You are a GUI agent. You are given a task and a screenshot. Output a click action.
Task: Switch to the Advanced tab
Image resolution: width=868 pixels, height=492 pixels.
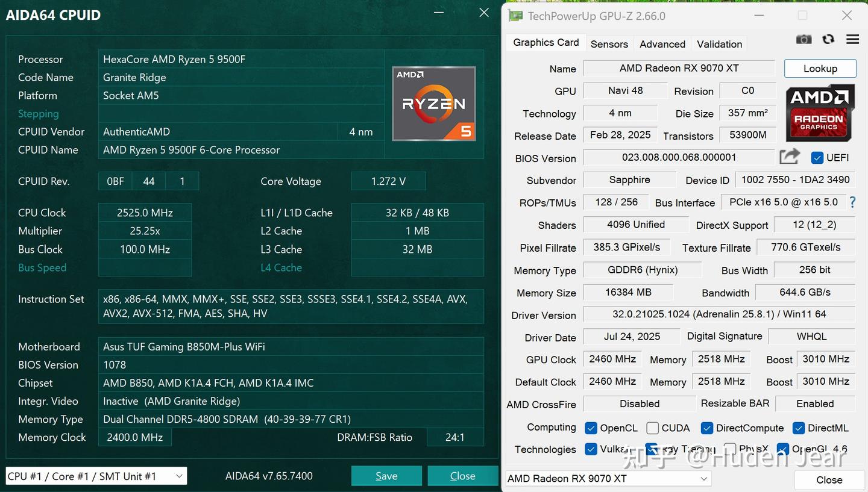(x=662, y=43)
